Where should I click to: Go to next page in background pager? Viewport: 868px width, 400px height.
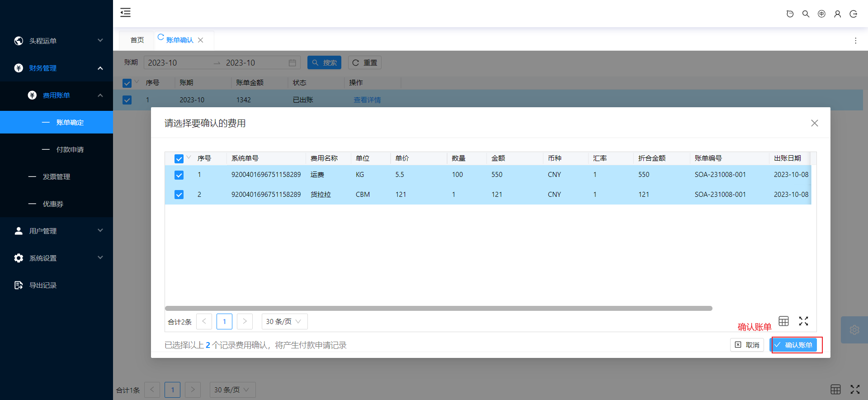[x=193, y=390]
